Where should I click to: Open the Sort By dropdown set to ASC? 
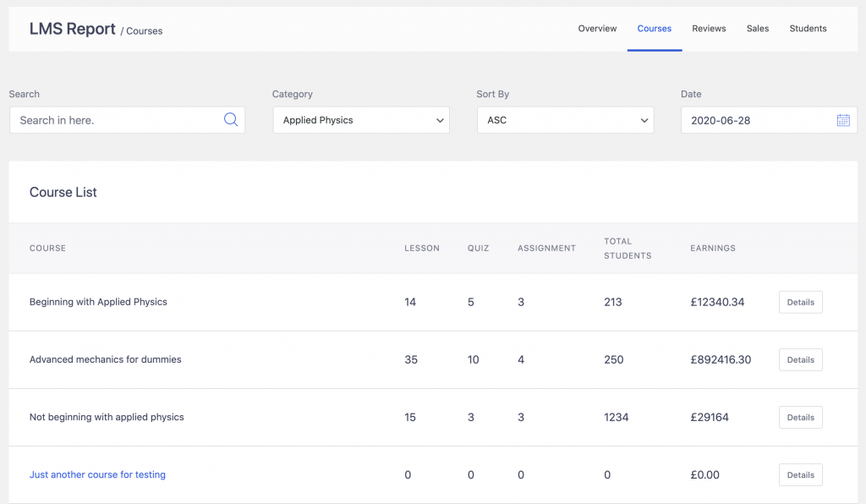coord(565,119)
